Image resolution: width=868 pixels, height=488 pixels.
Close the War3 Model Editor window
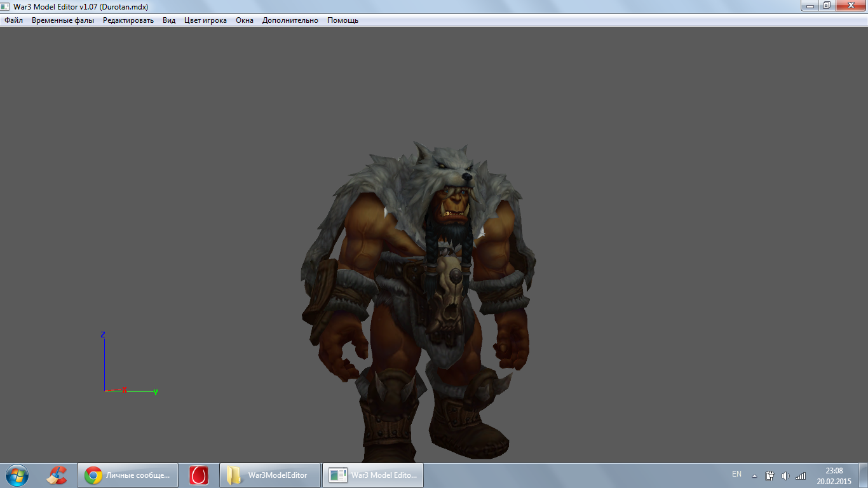pyautogui.click(x=850, y=6)
